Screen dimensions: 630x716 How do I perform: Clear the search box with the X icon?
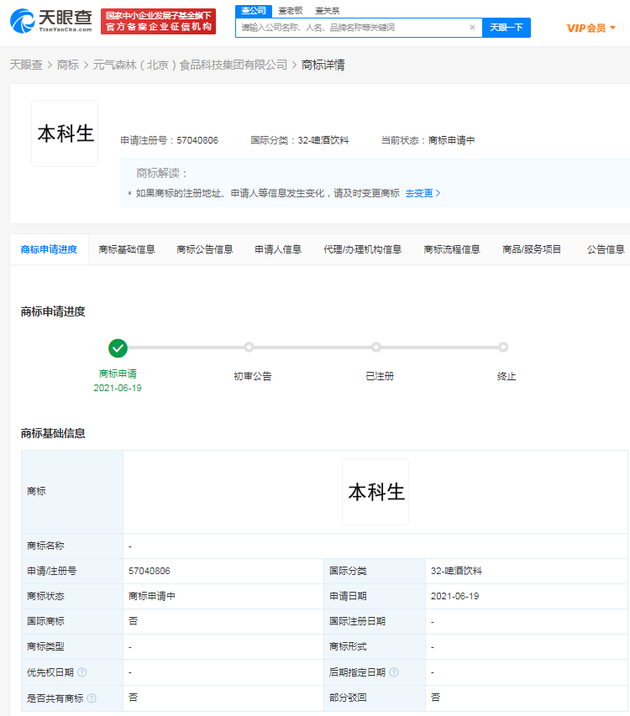pyautogui.click(x=472, y=27)
